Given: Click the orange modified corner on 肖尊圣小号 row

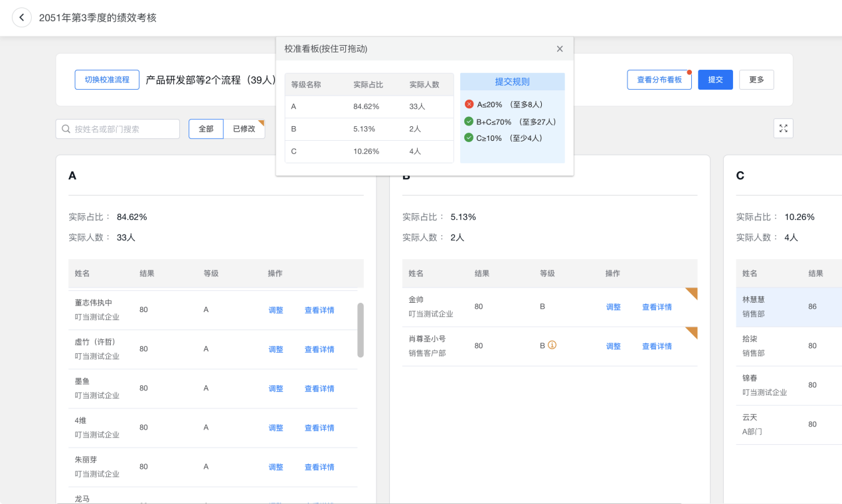Looking at the screenshot, I should (x=691, y=333).
